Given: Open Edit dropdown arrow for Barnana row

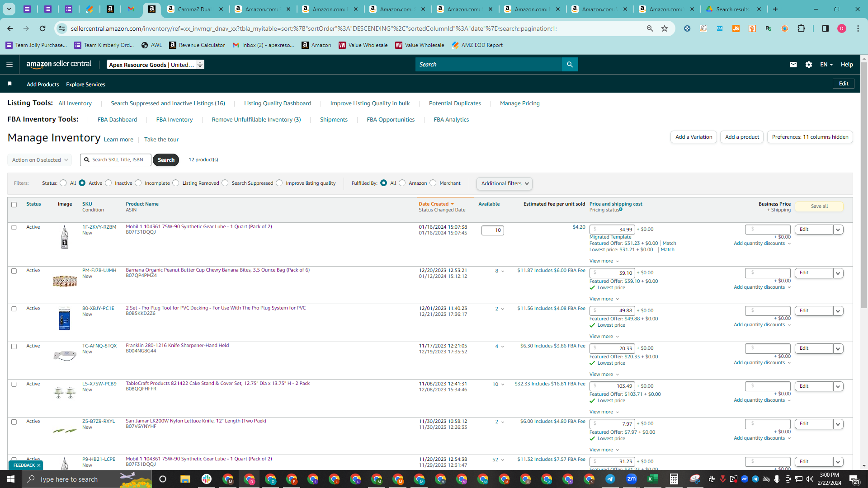Looking at the screenshot, I should [x=838, y=273].
